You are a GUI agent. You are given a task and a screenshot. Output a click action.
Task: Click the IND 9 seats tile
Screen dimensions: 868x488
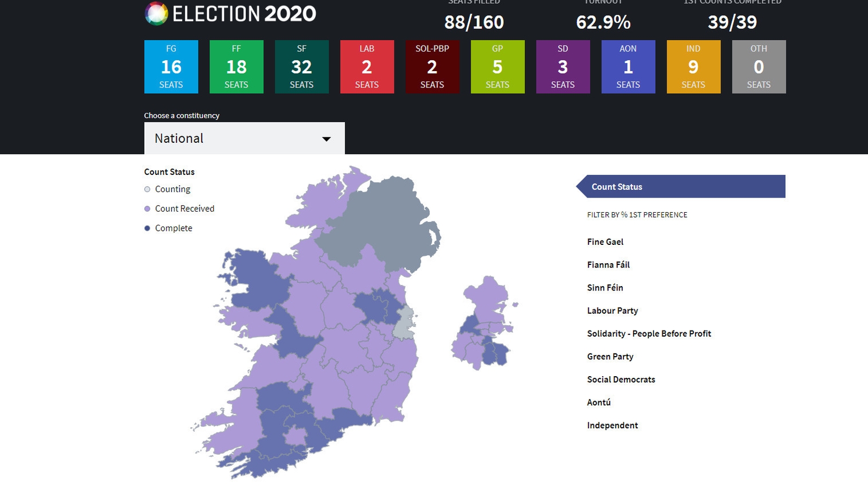[693, 66]
